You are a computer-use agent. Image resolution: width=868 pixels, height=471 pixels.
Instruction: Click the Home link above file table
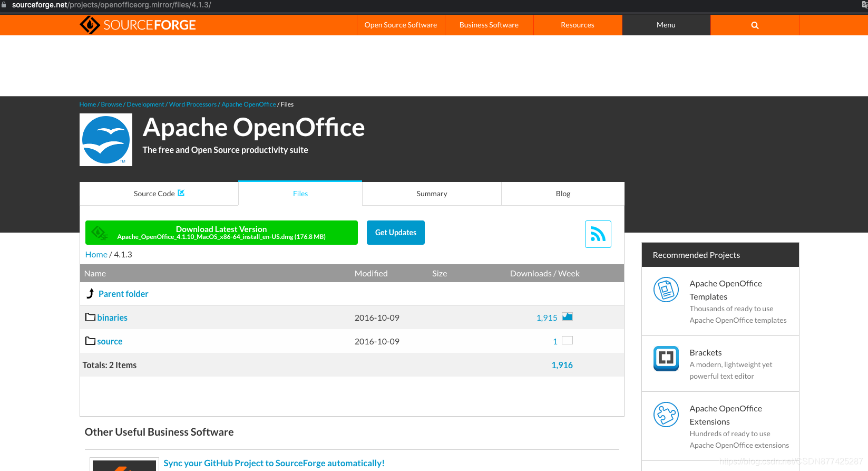96,254
